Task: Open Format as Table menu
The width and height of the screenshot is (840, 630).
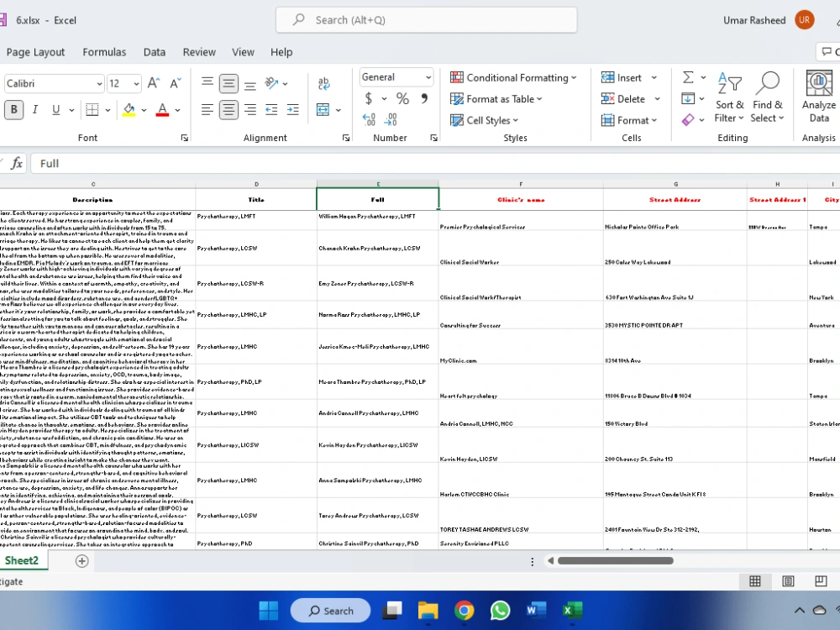Action: 496,99
